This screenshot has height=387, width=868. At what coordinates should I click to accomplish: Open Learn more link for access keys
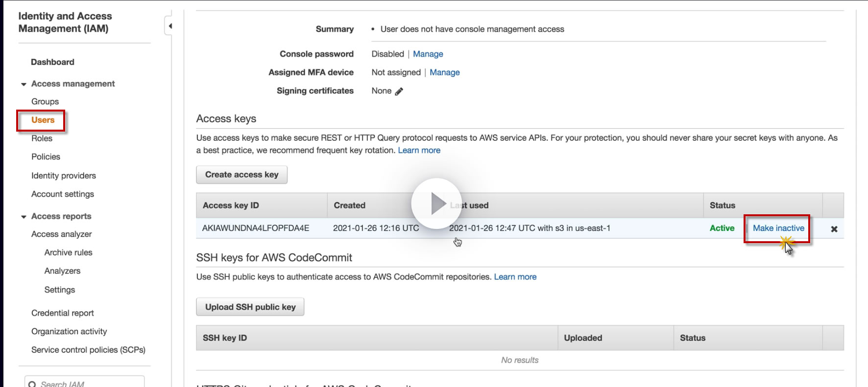419,150
